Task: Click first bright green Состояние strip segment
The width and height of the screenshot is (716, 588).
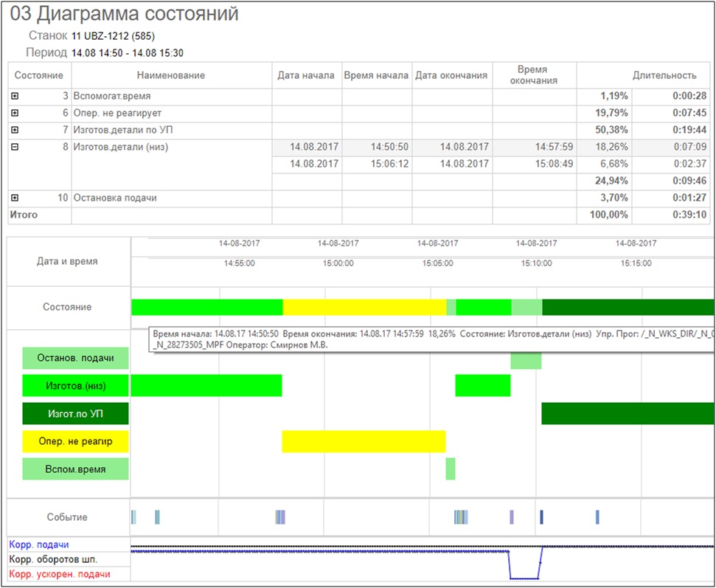Action: pos(207,307)
